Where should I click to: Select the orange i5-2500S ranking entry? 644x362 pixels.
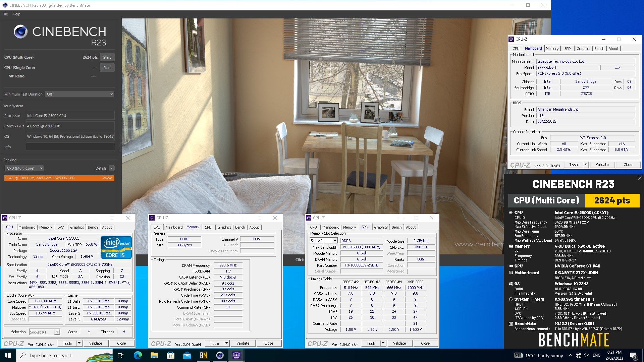point(59,178)
